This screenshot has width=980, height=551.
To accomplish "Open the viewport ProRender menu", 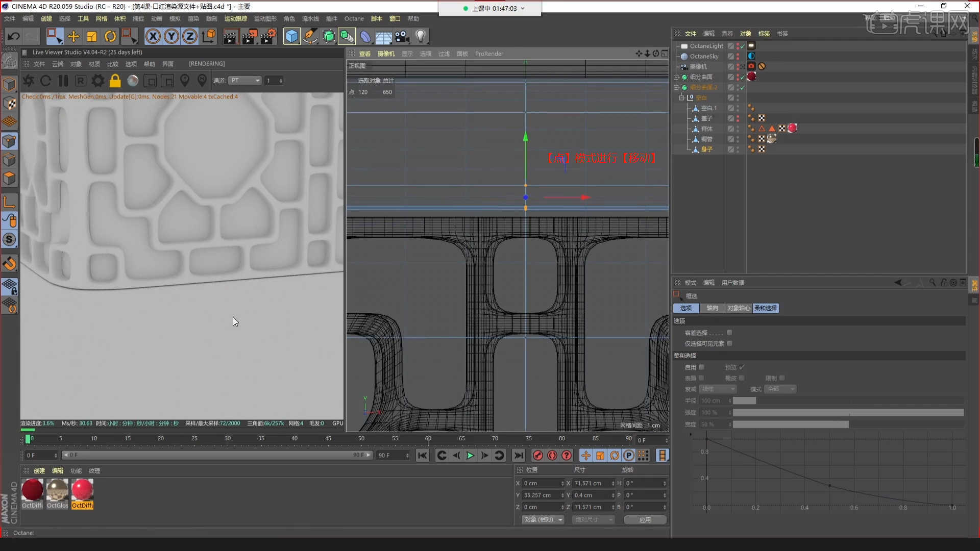I will click(489, 54).
